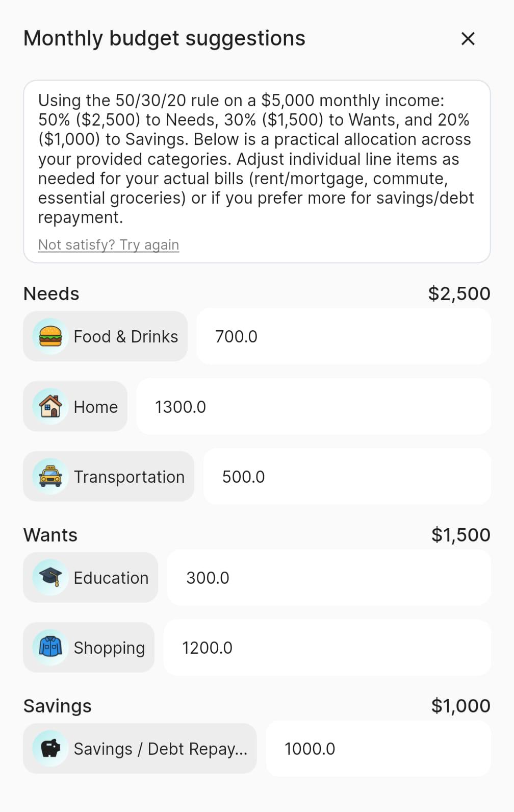Screen dimensions: 514x812
Task: Click the Wants section heading
Action: click(x=50, y=535)
